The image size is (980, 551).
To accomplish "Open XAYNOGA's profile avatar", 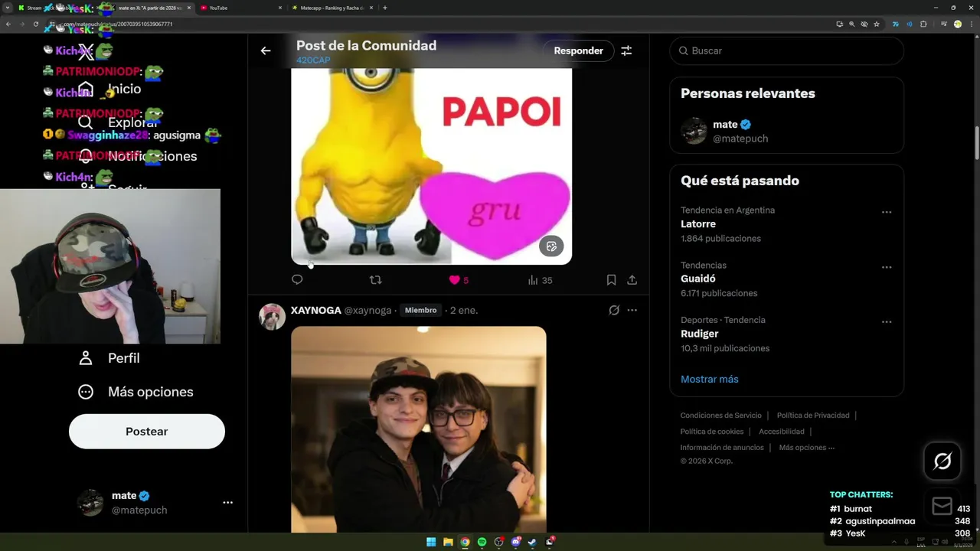I will click(x=272, y=316).
